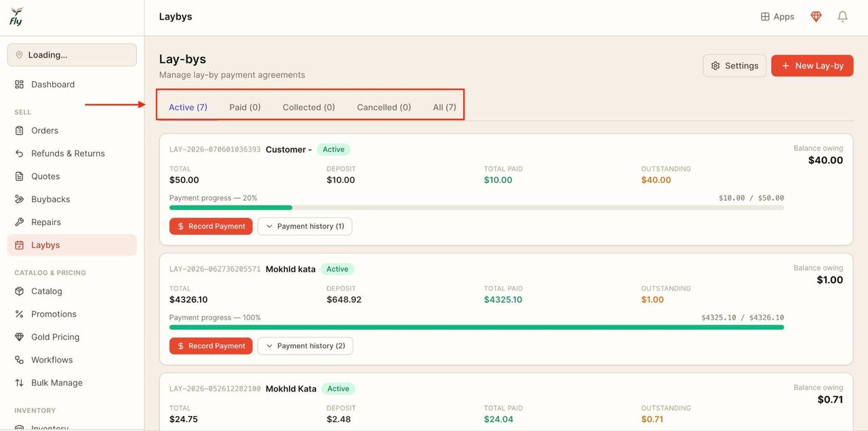This screenshot has height=431, width=868.
Task: Click the Dashboard sidebar icon
Action: [x=20, y=85]
